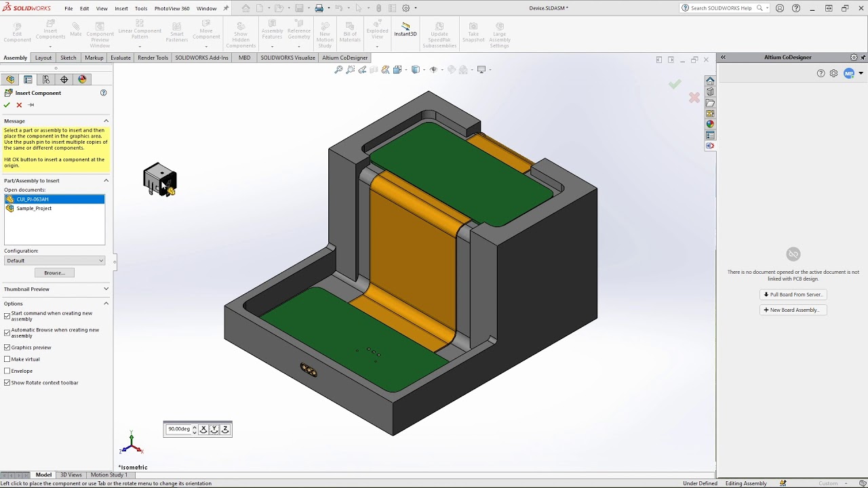Cancel Insert Component with red X
Image resolution: width=868 pixels, height=488 pixels.
pos(19,105)
